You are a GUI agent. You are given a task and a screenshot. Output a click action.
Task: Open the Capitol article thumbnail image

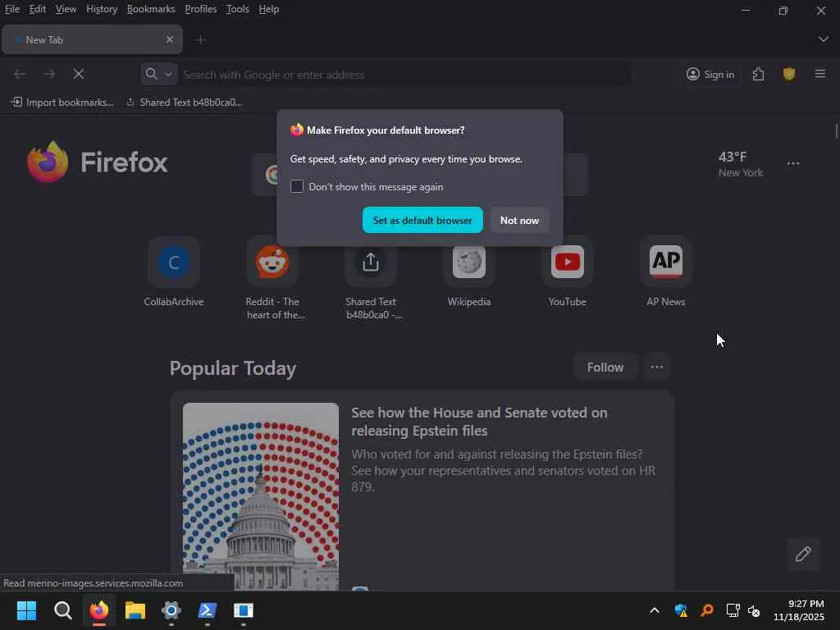(260, 496)
